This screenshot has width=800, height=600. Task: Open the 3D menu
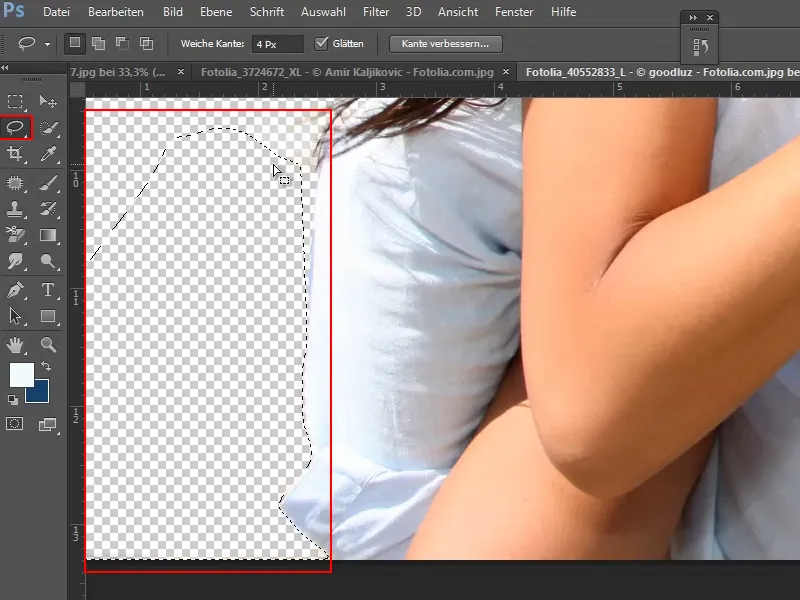[x=413, y=12]
